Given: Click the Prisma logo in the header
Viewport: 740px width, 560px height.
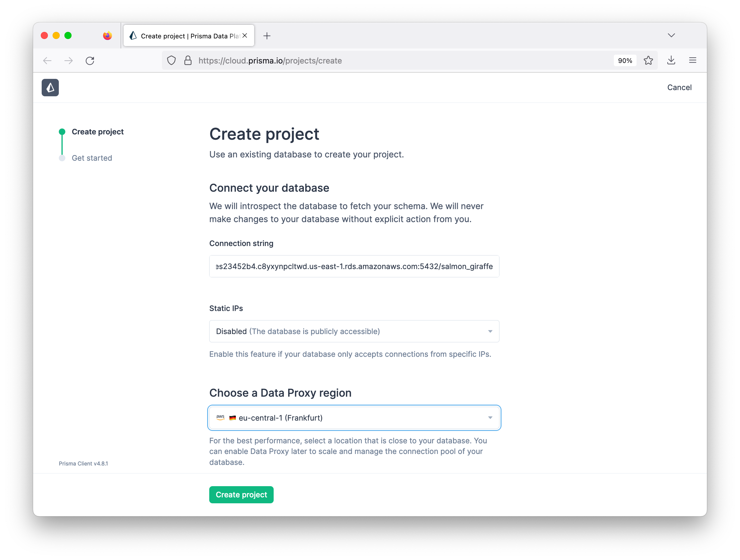Looking at the screenshot, I should pyautogui.click(x=50, y=87).
